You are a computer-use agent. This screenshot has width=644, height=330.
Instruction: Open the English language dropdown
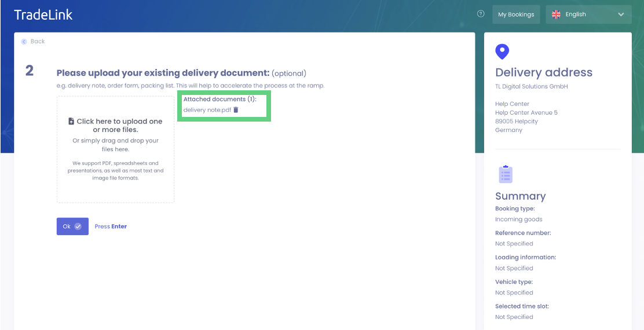(x=588, y=14)
